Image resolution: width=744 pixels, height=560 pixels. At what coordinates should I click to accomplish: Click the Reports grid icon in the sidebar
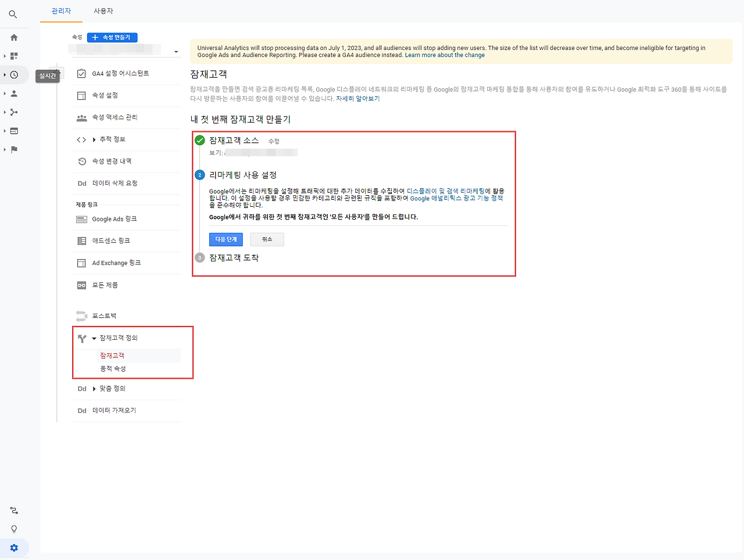[x=14, y=56]
